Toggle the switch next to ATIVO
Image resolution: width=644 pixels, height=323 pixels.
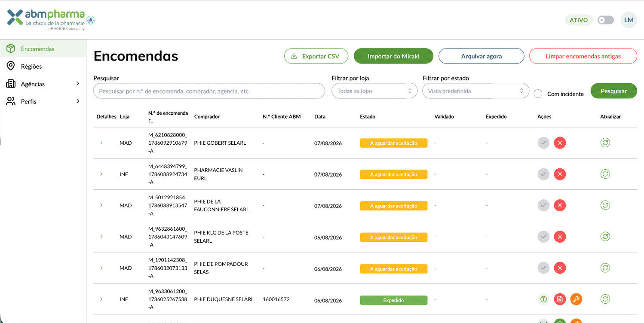[606, 20]
